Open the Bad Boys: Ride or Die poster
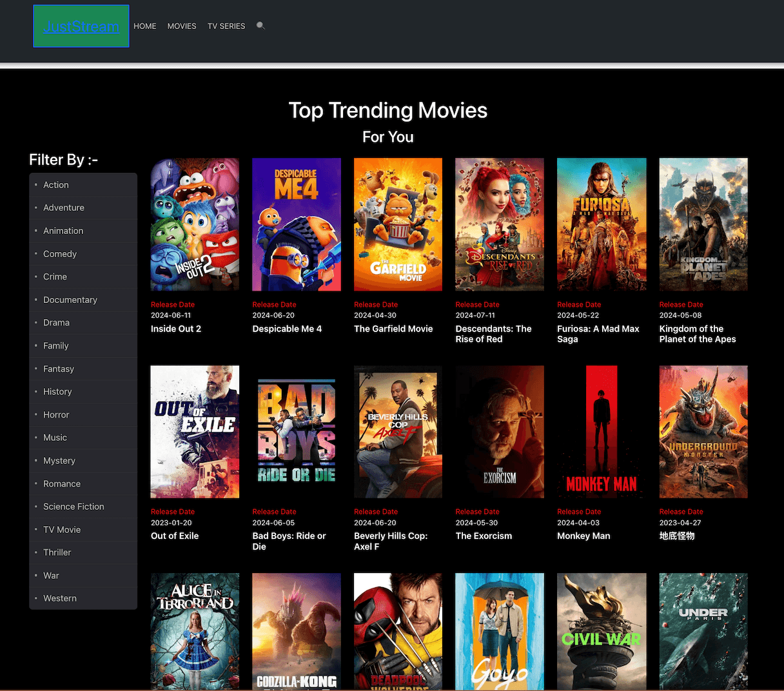Viewport: 784px width, 691px height. (x=297, y=432)
